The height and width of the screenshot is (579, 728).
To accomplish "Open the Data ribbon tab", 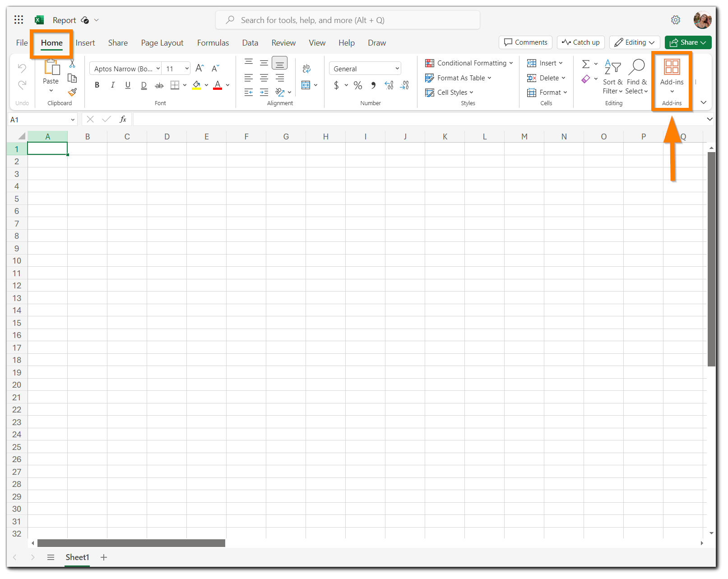I will [250, 42].
